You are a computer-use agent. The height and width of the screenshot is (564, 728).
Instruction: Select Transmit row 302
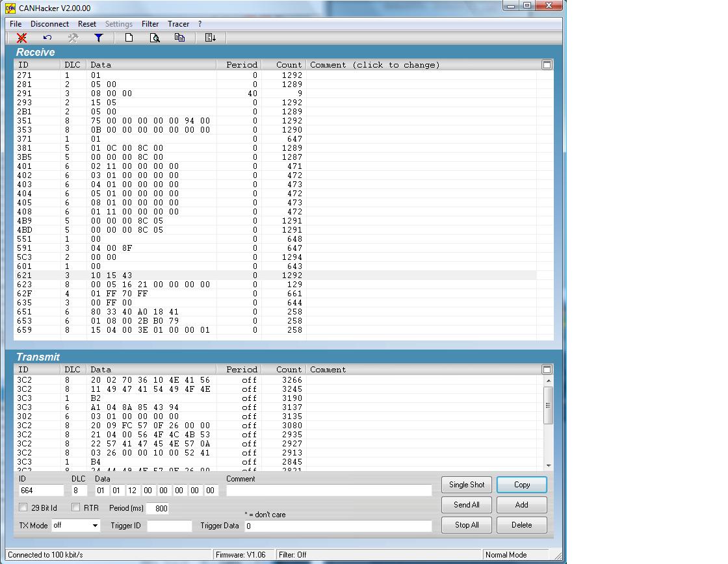pyautogui.click(x=279, y=417)
